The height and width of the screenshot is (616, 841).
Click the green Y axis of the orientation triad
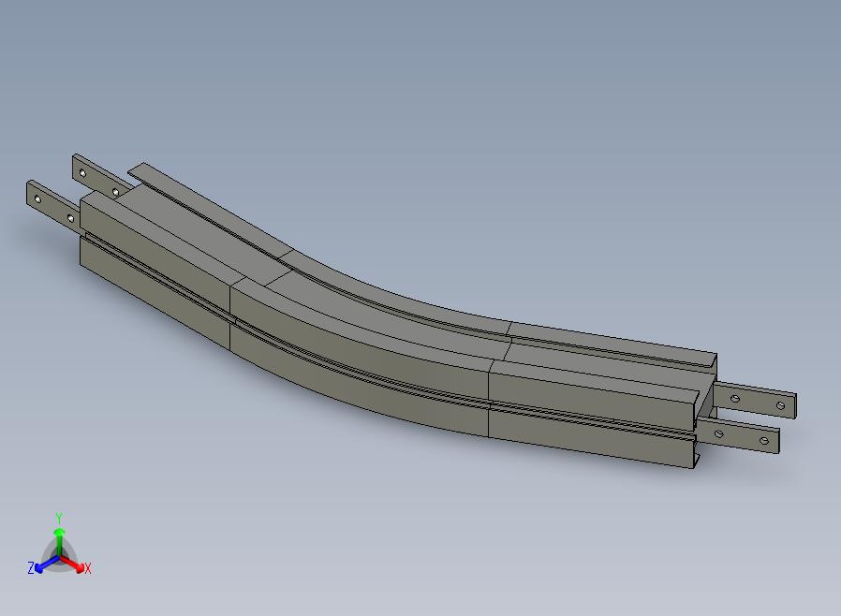pos(59,539)
